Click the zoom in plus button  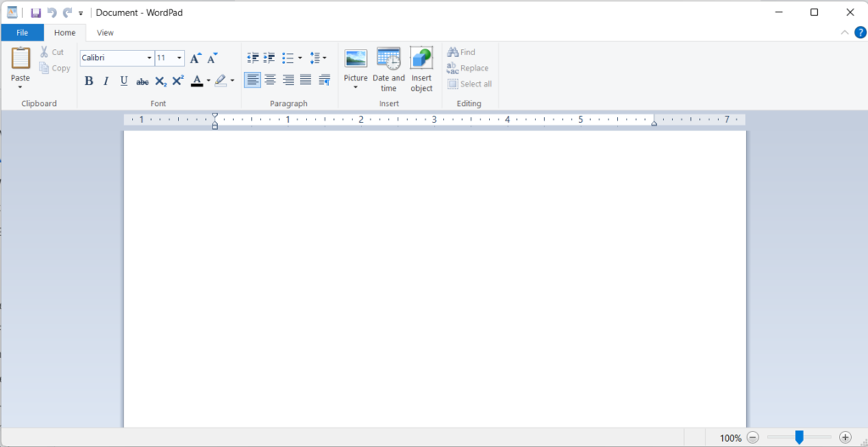pos(844,438)
